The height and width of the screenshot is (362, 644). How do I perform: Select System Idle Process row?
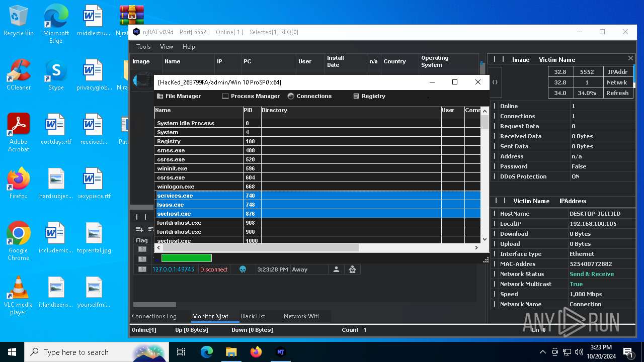coord(318,123)
